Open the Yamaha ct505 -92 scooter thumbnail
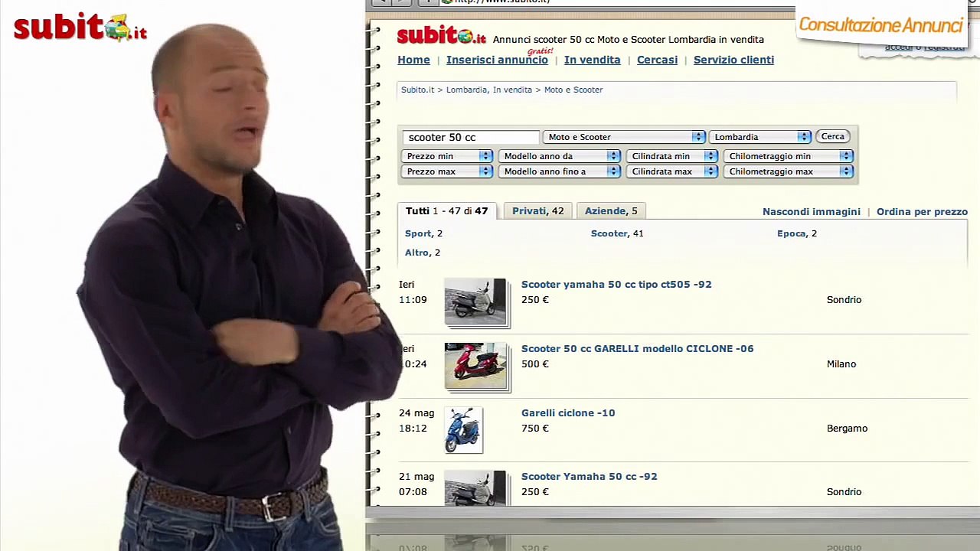Screen dimensions: 980x551 click(x=475, y=302)
